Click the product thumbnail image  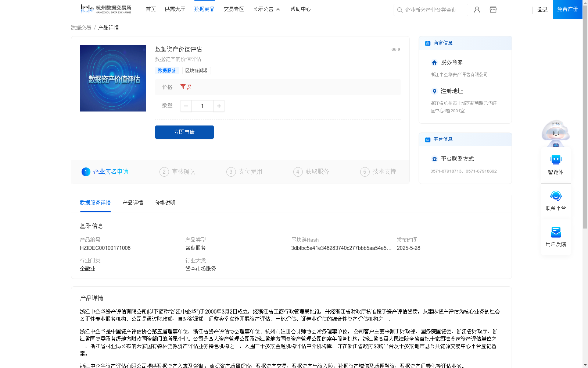[x=113, y=78]
